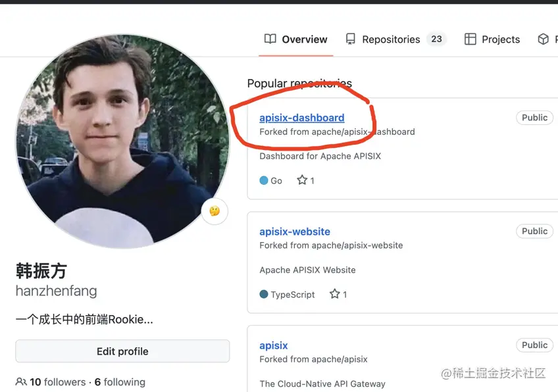This screenshot has width=558, height=392.
Task: Click 'Forked from apache/apisix-website' source link
Action: pyautogui.click(x=331, y=245)
